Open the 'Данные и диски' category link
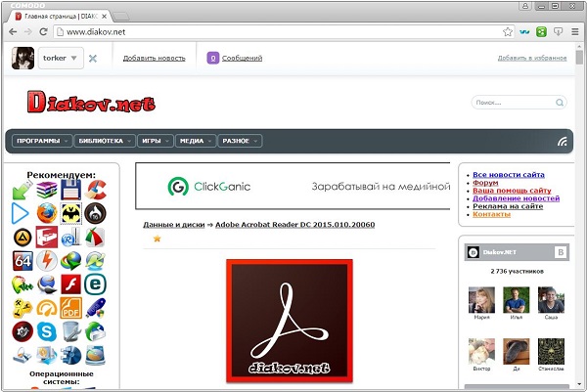 [174, 225]
